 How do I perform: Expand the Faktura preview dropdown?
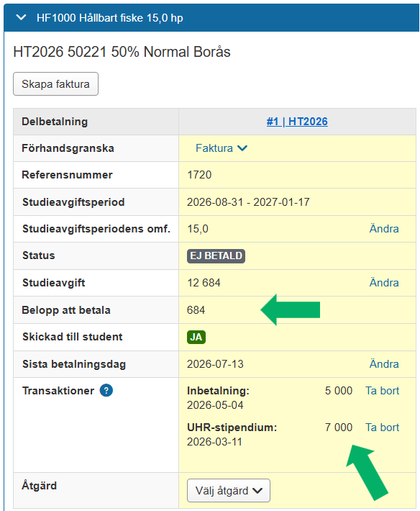pos(222,148)
